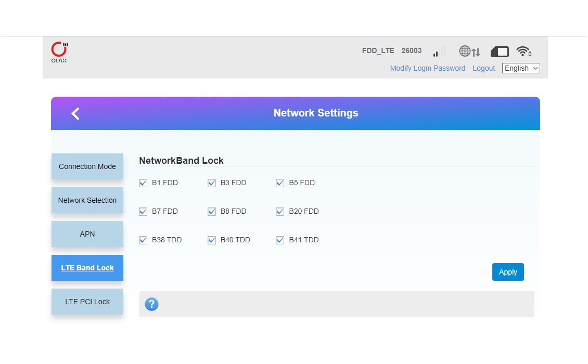
Task: Uncheck the B5 FDD band
Action: [x=280, y=183]
